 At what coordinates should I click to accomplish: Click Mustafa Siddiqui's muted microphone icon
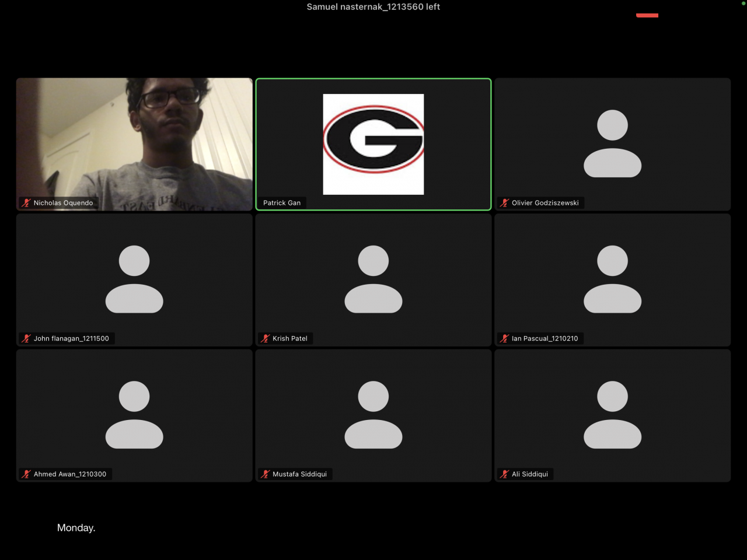[x=266, y=474]
